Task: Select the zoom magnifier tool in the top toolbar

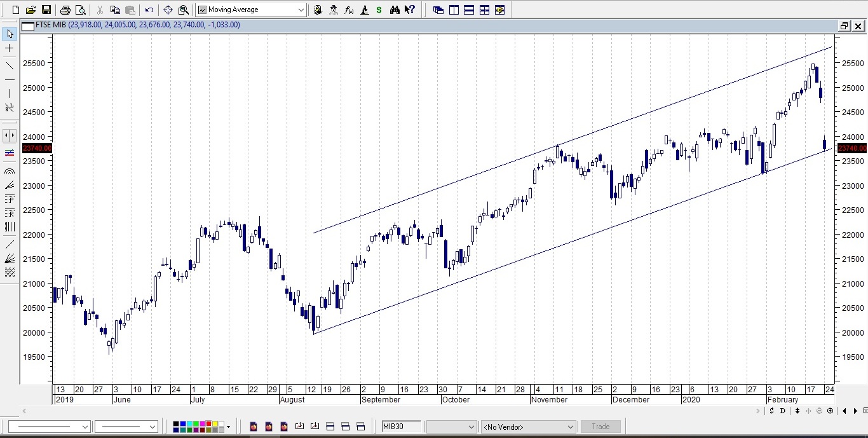Action: 183,10
